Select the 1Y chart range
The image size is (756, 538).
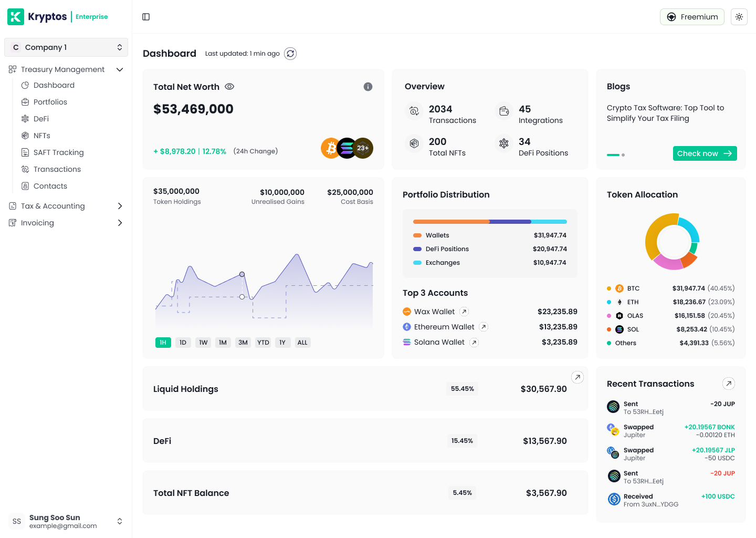282,343
